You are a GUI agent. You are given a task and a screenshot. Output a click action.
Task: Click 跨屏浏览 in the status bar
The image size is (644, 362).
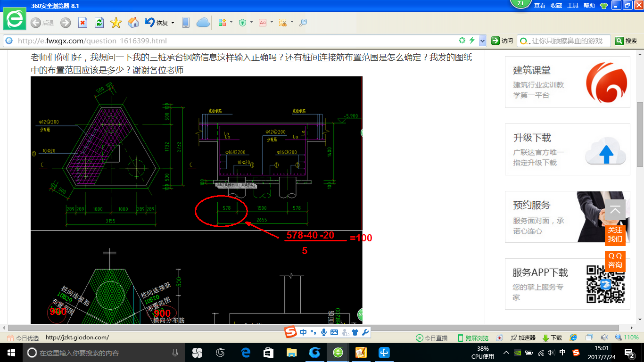pyautogui.click(x=473, y=338)
